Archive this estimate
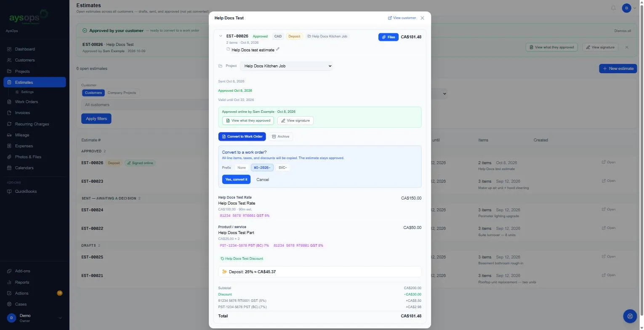The height and width of the screenshot is (330, 644). (x=281, y=137)
